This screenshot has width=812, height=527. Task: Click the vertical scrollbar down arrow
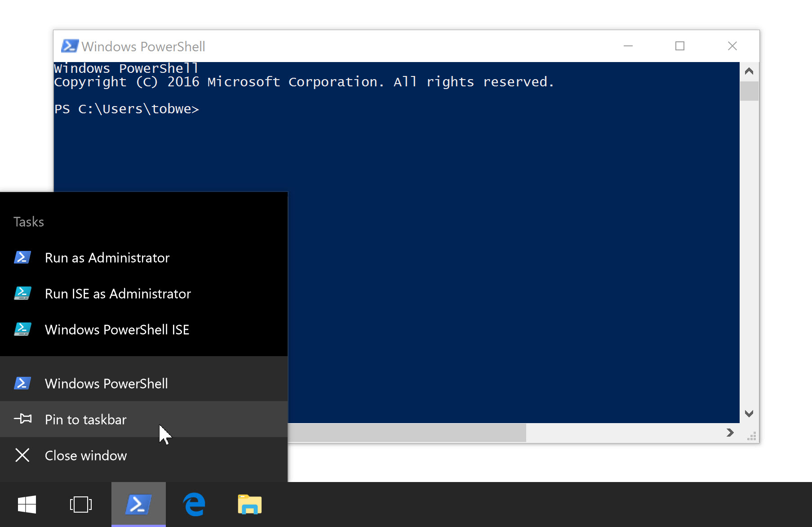749,413
